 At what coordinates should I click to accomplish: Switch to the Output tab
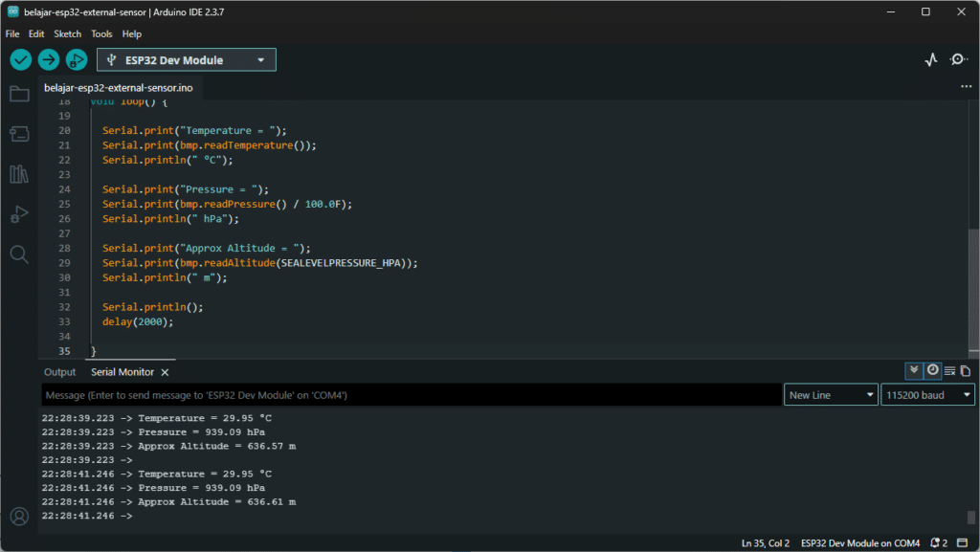(x=59, y=372)
